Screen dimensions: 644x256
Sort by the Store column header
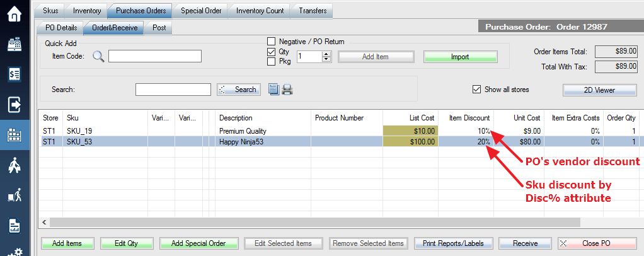[x=50, y=118]
